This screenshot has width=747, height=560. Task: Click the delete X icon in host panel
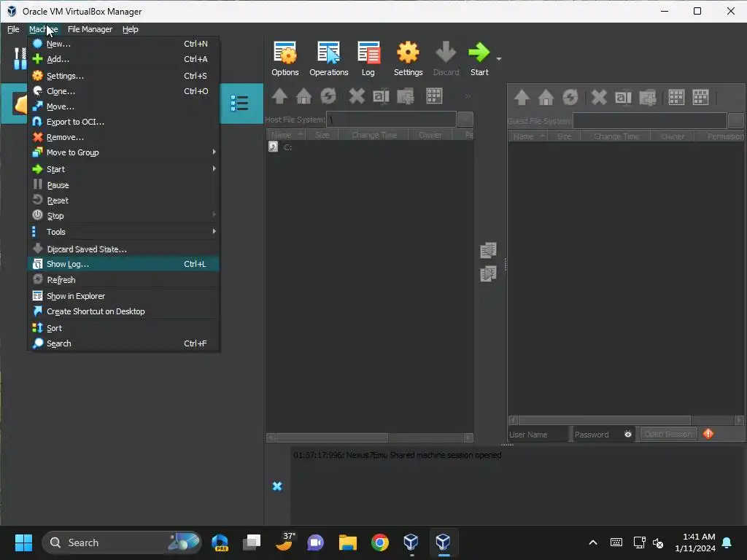click(x=356, y=96)
